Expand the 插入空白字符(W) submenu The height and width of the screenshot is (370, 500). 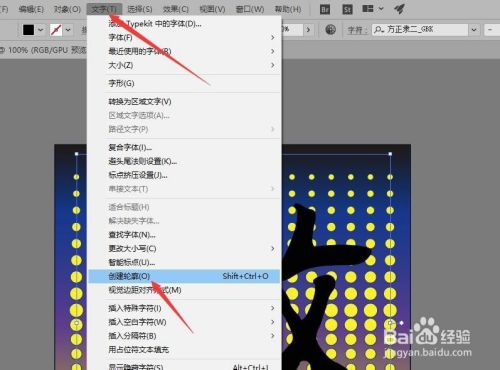pyautogui.click(x=184, y=322)
